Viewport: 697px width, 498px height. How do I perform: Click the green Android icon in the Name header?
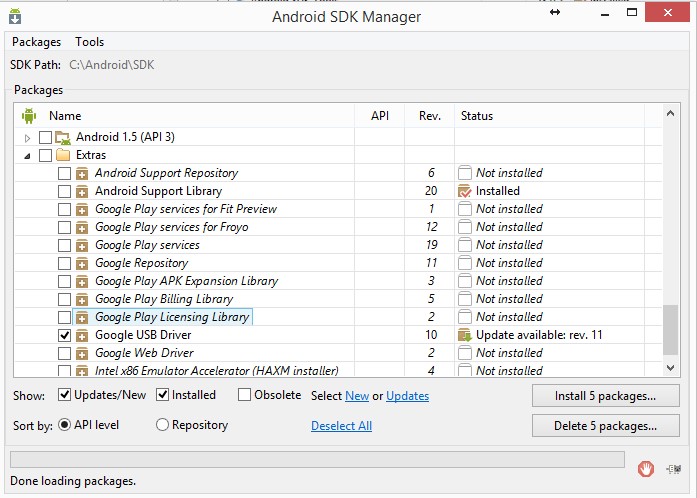(x=28, y=116)
